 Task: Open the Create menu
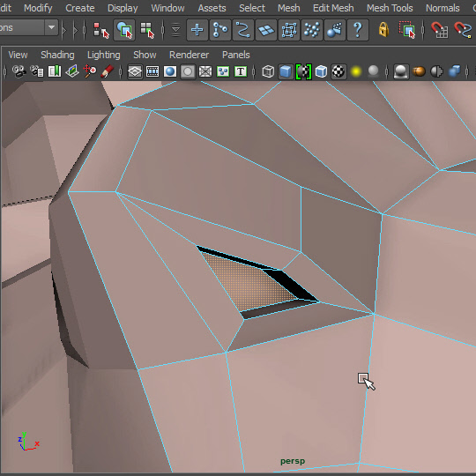[80, 8]
